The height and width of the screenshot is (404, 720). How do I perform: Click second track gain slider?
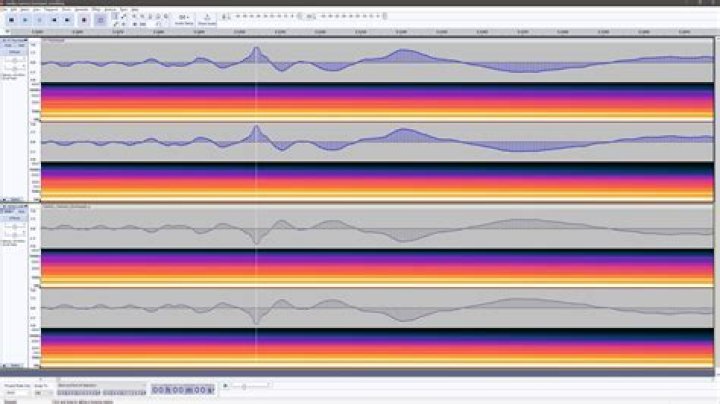coord(14,226)
